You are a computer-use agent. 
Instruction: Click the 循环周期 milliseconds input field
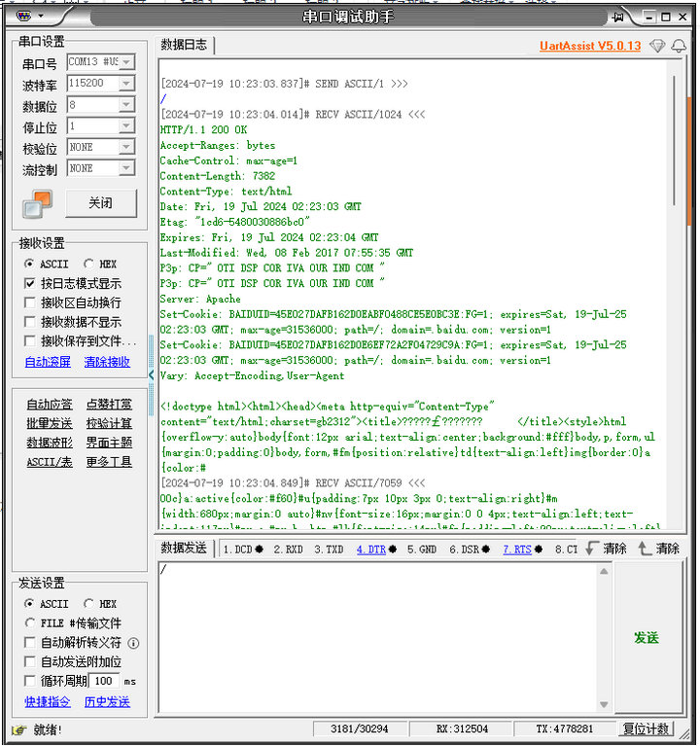105,681
